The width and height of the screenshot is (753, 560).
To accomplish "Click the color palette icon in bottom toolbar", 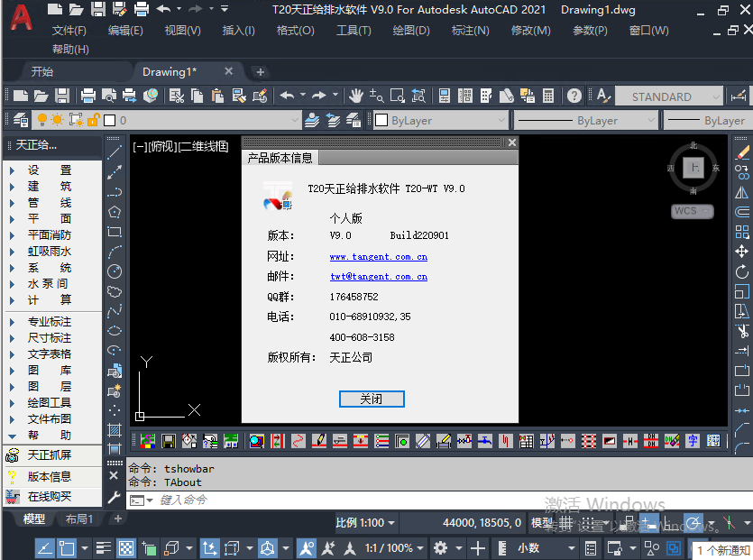I will pos(148,440).
